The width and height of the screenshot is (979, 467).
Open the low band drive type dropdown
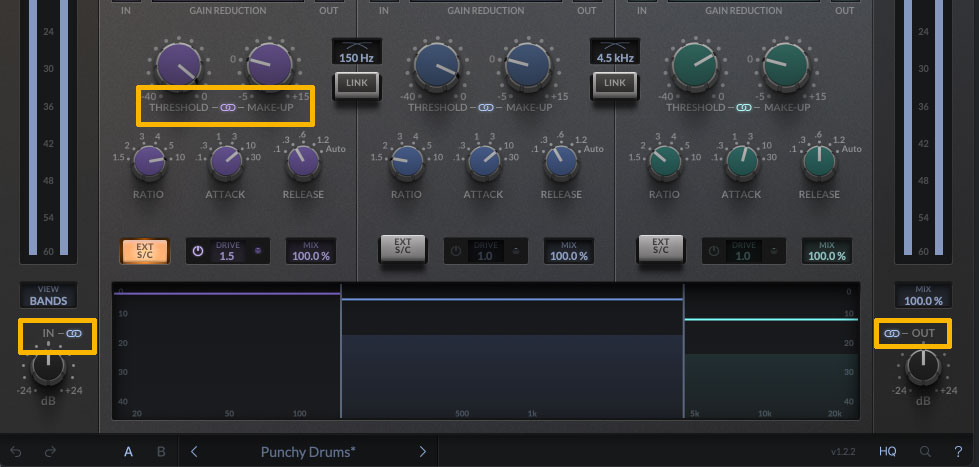[x=258, y=251]
